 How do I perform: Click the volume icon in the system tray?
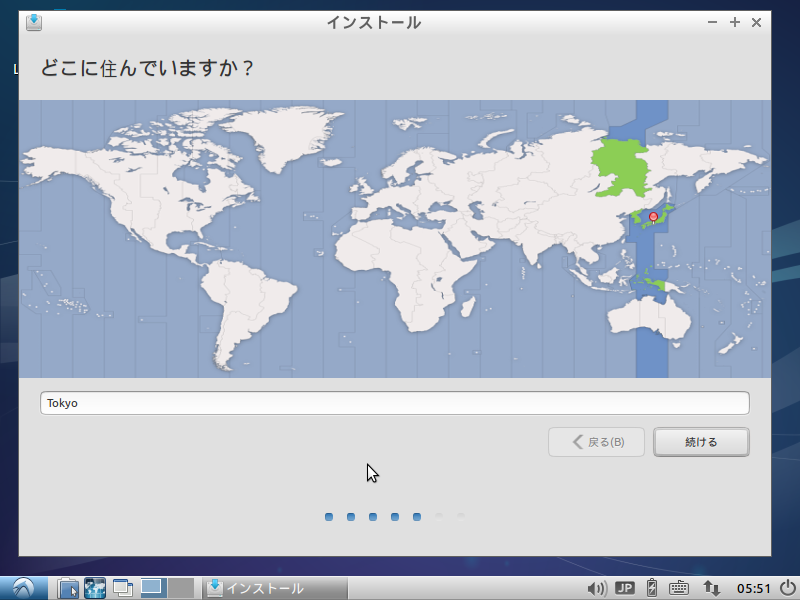click(x=596, y=588)
